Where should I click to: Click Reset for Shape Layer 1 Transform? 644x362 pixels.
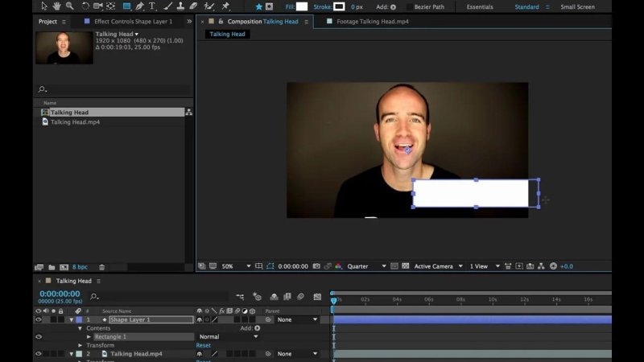tap(204, 346)
